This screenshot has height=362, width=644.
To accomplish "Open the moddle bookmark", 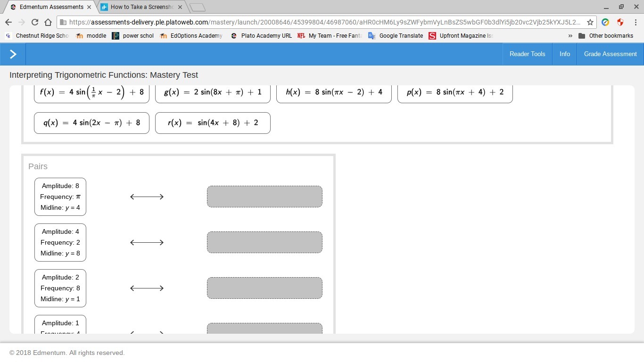I will [x=91, y=36].
